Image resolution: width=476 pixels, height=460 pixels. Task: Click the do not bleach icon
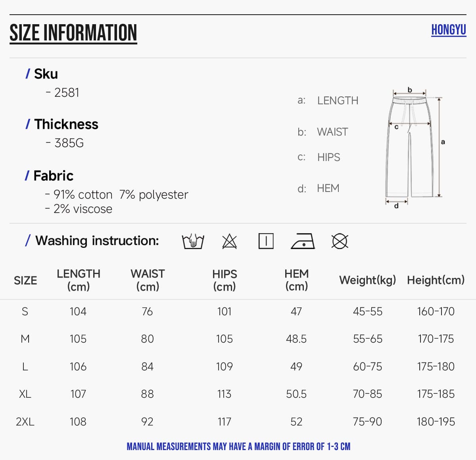[x=230, y=241]
